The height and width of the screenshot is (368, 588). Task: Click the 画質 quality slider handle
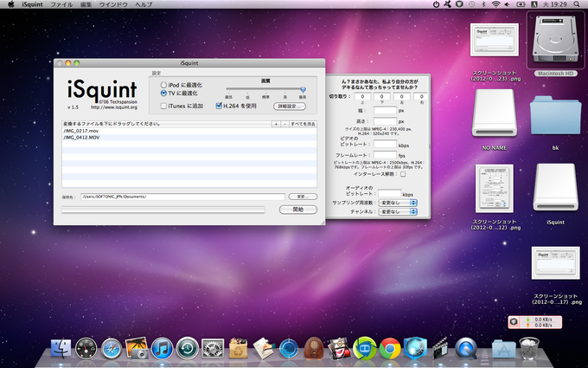pos(303,89)
